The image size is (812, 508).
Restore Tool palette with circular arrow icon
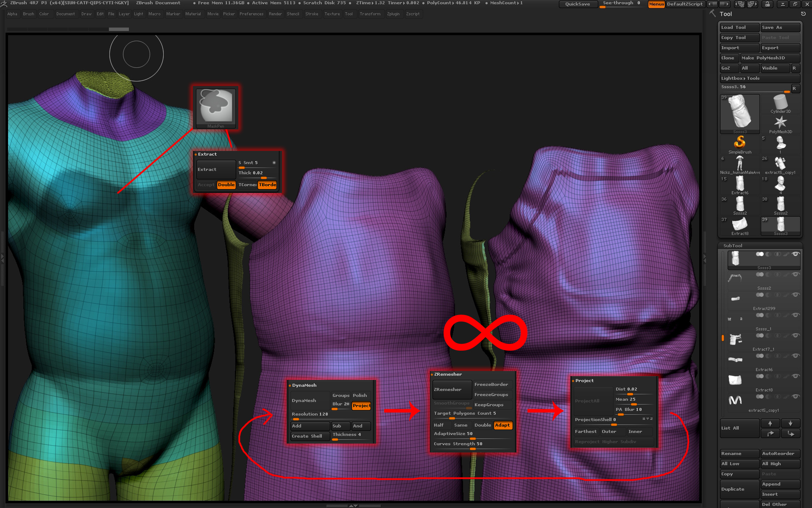click(803, 14)
